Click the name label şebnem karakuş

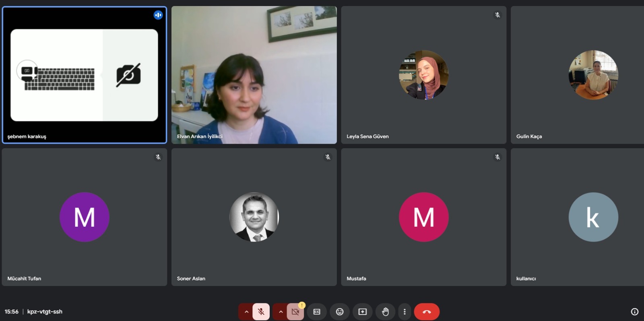tap(27, 137)
